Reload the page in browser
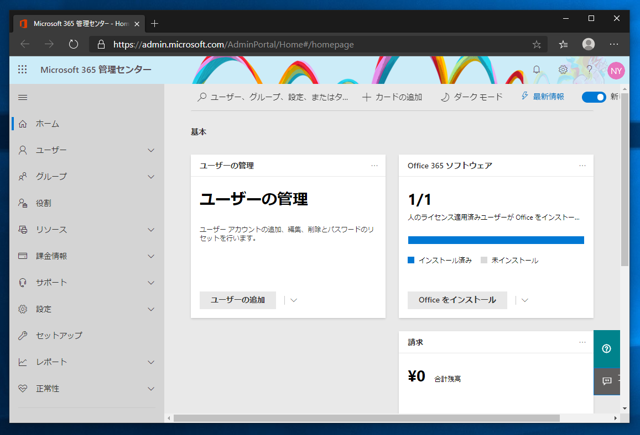Viewport: 640px width, 435px height. point(73,44)
